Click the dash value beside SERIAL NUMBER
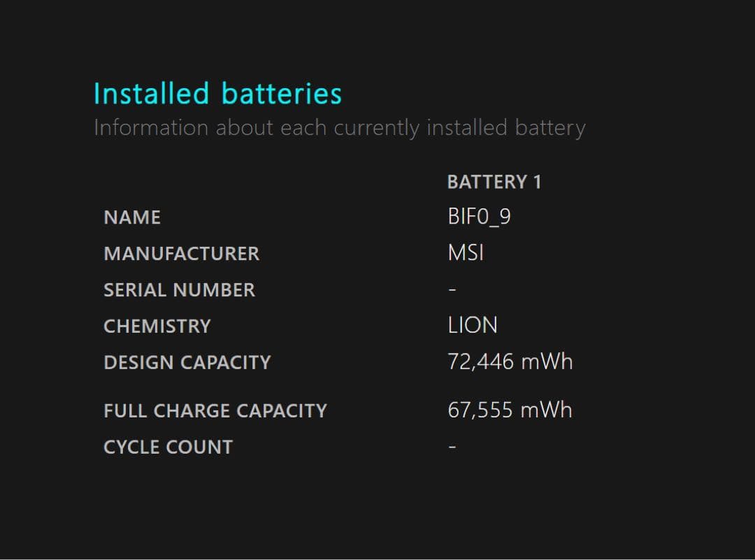The width and height of the screenshot is (755, 560). pyautogui.click(x=452, y=290)
